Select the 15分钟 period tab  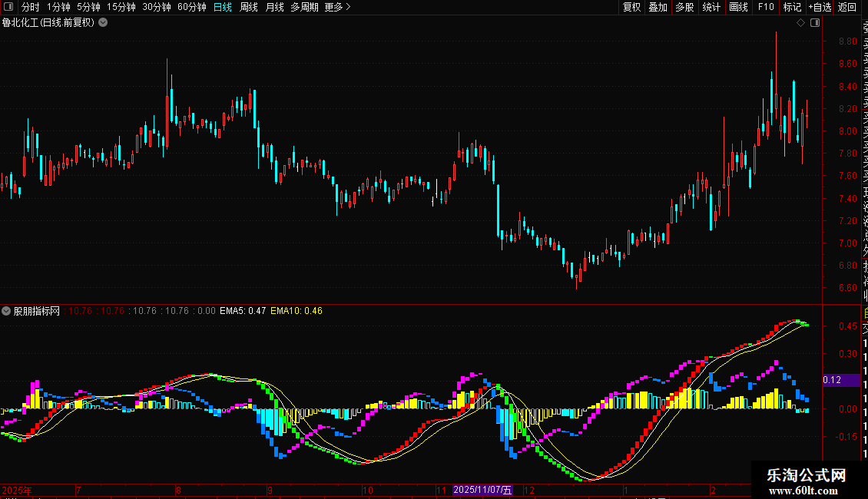121,7
